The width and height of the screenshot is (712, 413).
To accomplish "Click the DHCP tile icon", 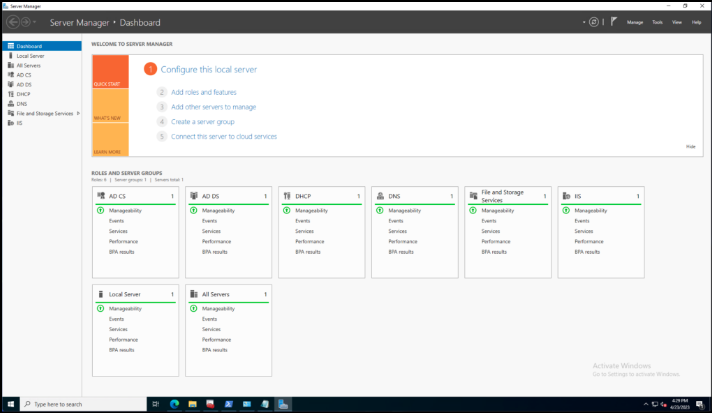I will (x=287, y=196).
